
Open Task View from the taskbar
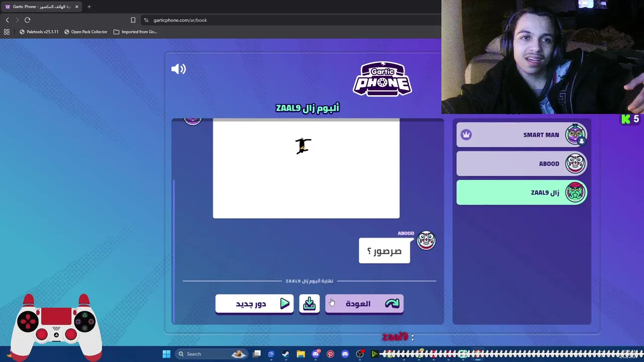pos(257,354)
